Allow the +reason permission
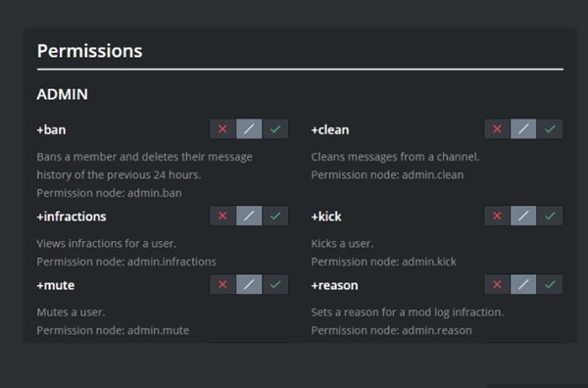The height and width of the screenshot is (388, 588). 550,284
